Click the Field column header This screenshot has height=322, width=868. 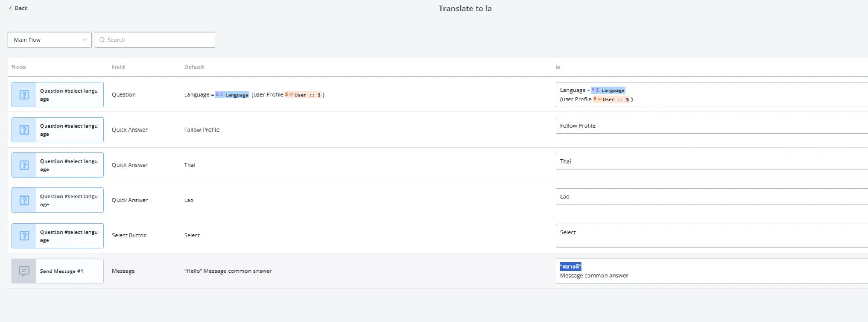tap(118, 67)
